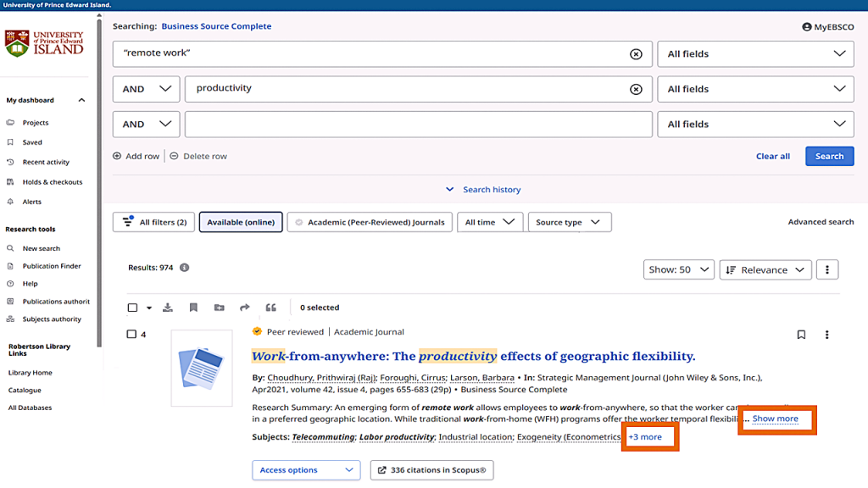868x488 pixels.
Task: Check the checkbox for result 4
Action: 131,335
